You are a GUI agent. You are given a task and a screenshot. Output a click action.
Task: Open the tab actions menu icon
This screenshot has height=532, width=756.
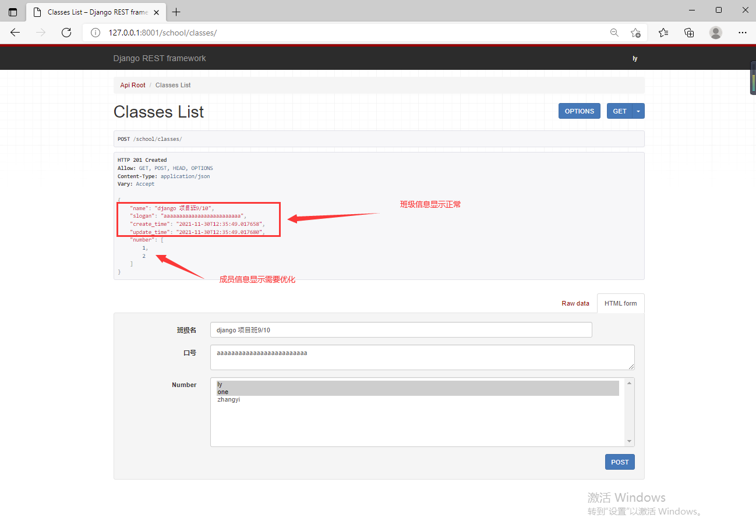[x=13, y=12]
